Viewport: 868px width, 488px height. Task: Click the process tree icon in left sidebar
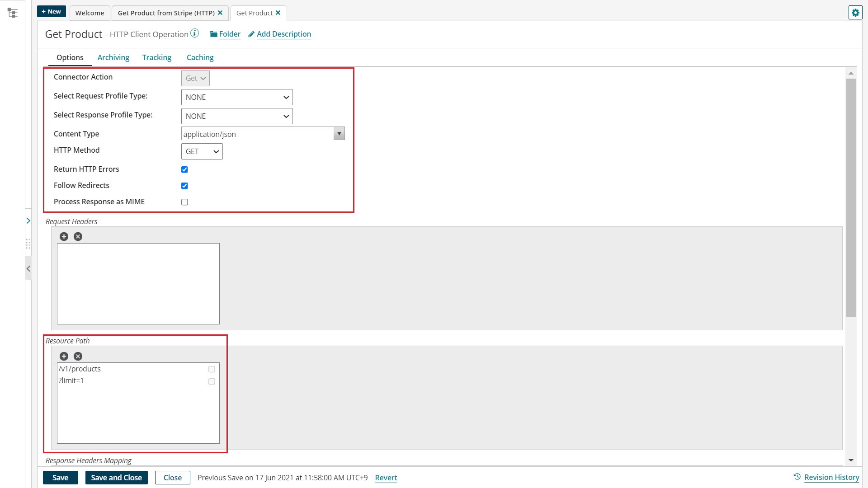pos(13,13)
